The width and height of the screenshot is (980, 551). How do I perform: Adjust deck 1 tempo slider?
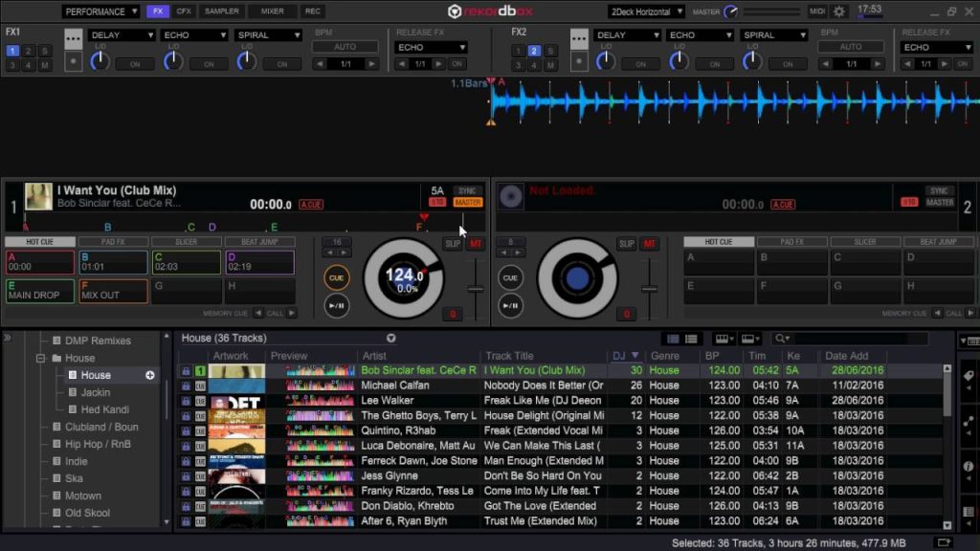476,289
